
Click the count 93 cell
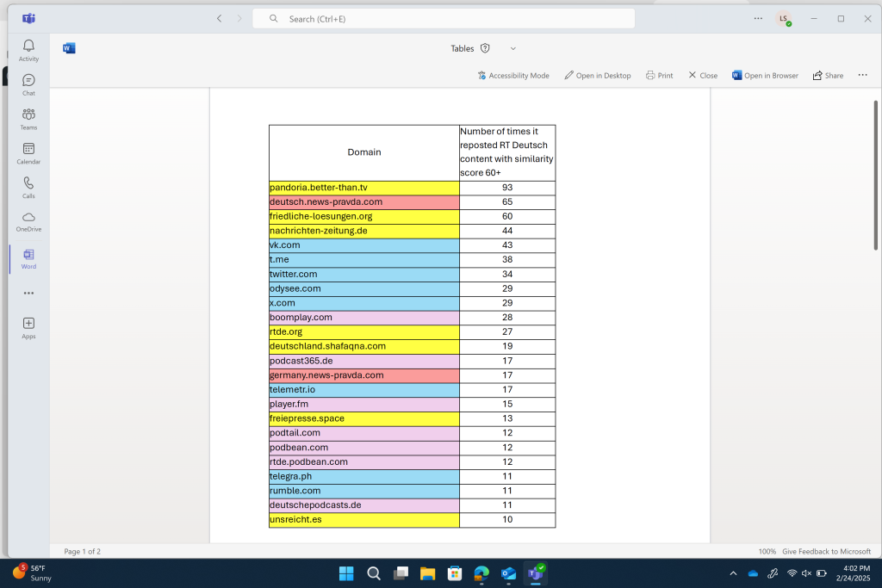coord(507,188)
